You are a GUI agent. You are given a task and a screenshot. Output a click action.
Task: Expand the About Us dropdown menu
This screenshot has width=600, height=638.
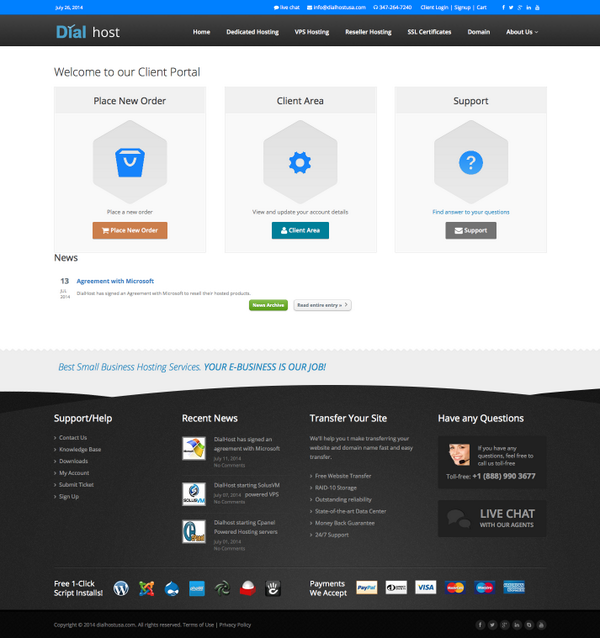click(521, 32)
